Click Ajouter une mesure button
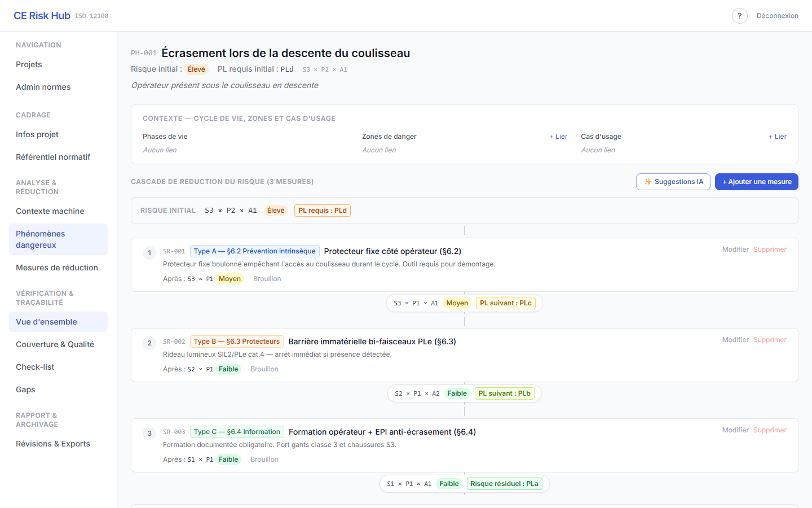 pyautogui.click(x=756, y=182)
